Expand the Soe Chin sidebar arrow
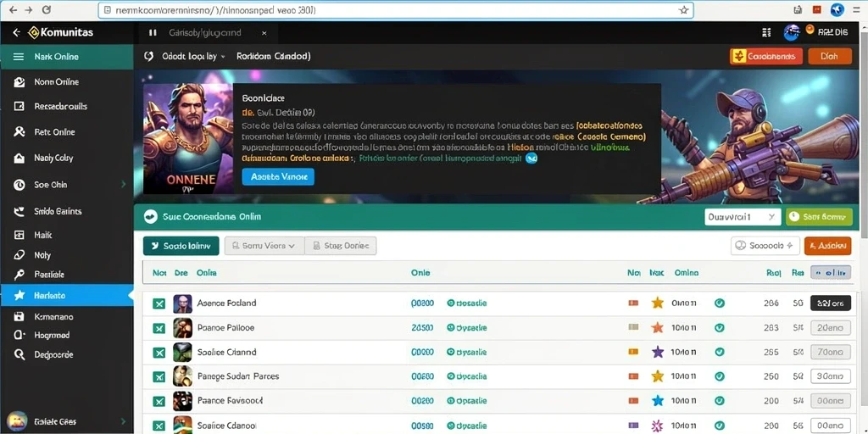 124,184
